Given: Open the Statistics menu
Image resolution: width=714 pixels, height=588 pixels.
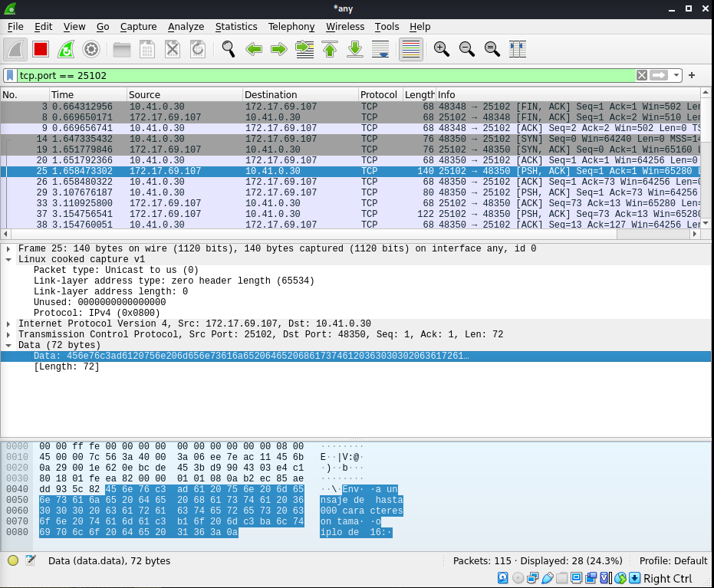Looking at the screenshot, I should point(235,26).
